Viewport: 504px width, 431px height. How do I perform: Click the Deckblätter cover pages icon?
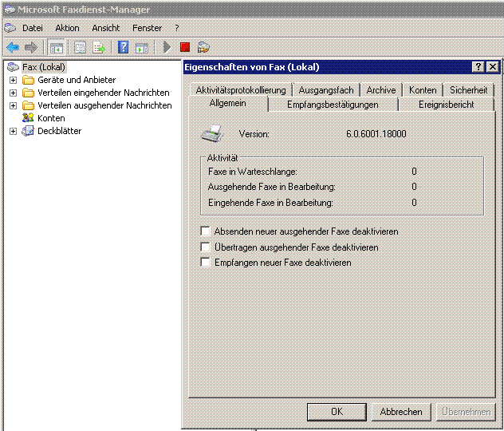tap(28, 131)
